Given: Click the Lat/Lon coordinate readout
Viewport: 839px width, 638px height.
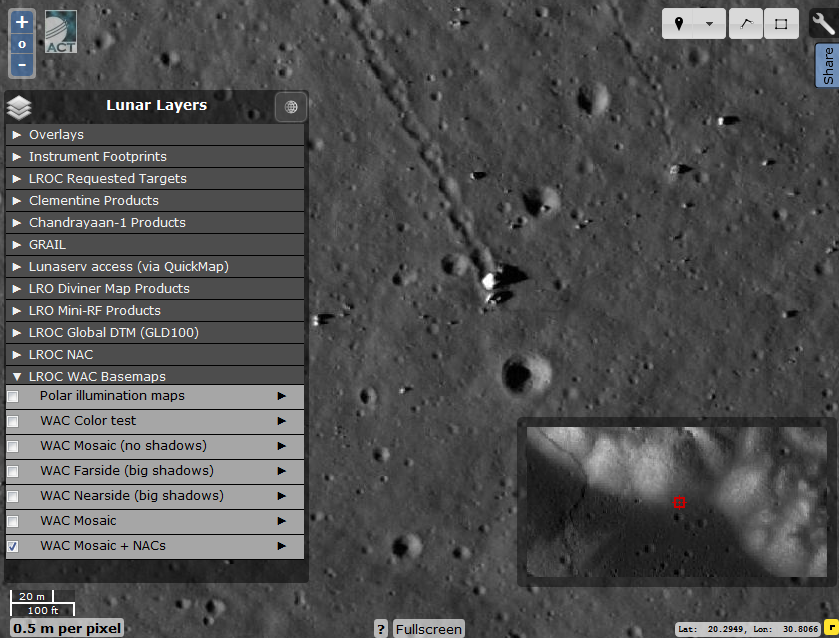Looking at the screenshot, I should coord(749,629).
